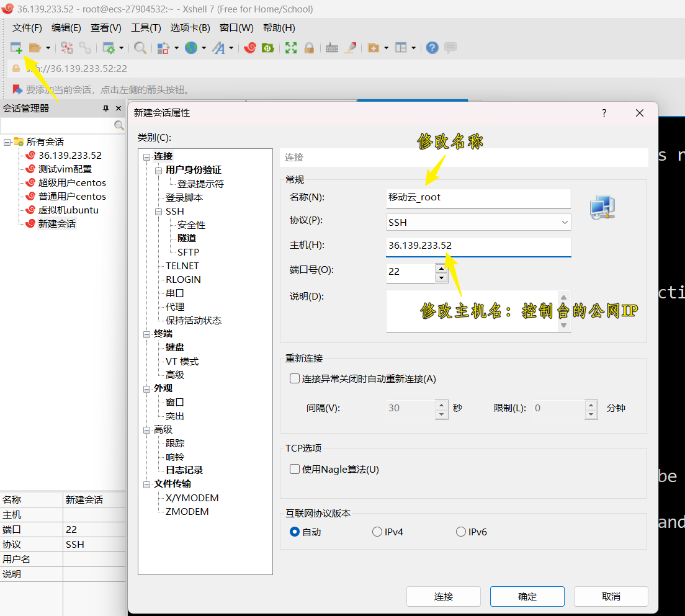Click the color scheme toolbar icon

163,48
